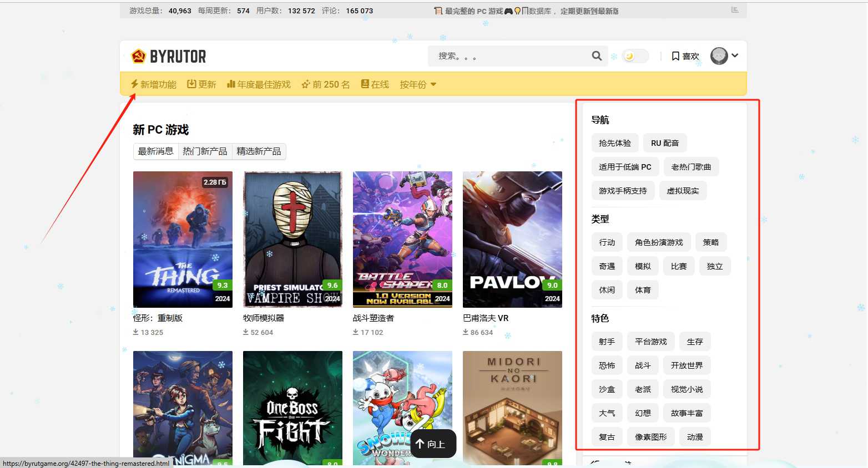Open Priest Simulator game cover
The width and height of the screenshot is (868, 468).
coord(292,240)
